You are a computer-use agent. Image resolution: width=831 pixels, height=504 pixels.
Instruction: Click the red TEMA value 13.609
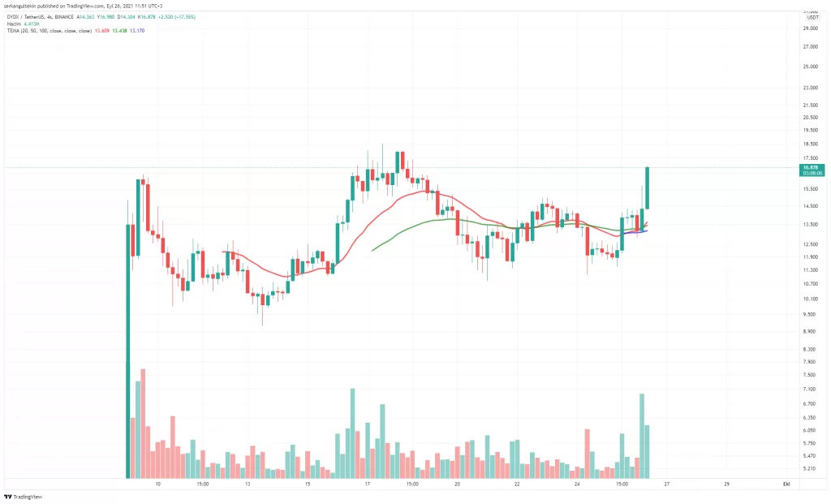101,30
